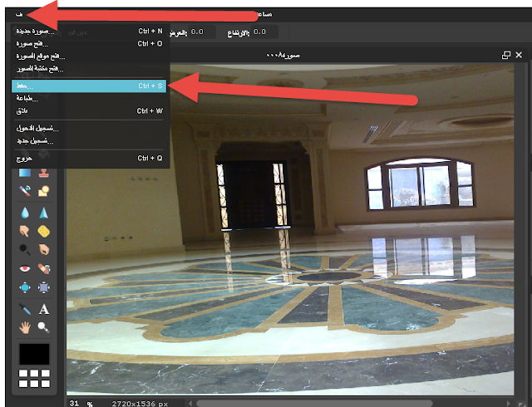Select the Blur droplet tool

tap(25, 213)
